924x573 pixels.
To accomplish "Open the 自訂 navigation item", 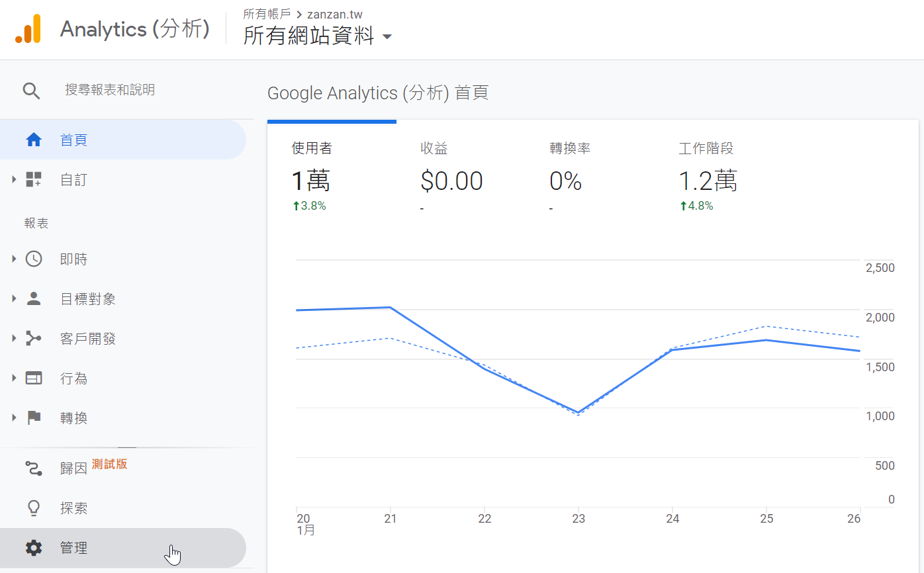I will click(123, 179).
